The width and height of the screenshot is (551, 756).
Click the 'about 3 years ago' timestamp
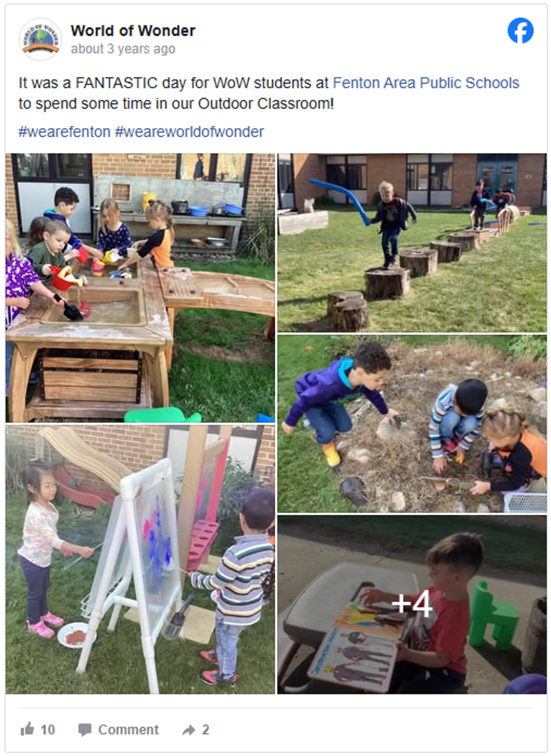coord(123,49)
